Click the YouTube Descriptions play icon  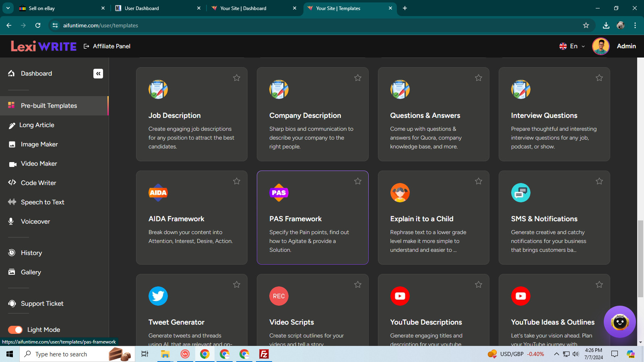pos(400,296)
